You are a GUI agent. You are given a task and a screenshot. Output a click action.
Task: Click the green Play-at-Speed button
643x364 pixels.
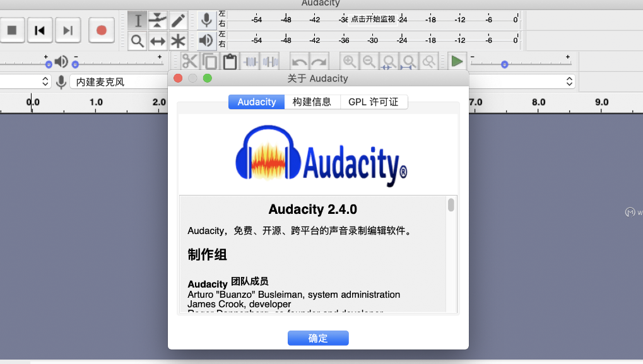457,61
